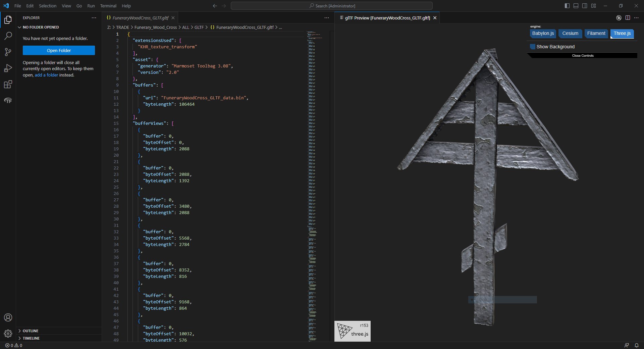Toggle the primary side bar layout icon
Image resolution: width=644 pixels, height=349 pixels.
[x=567, y=6]
